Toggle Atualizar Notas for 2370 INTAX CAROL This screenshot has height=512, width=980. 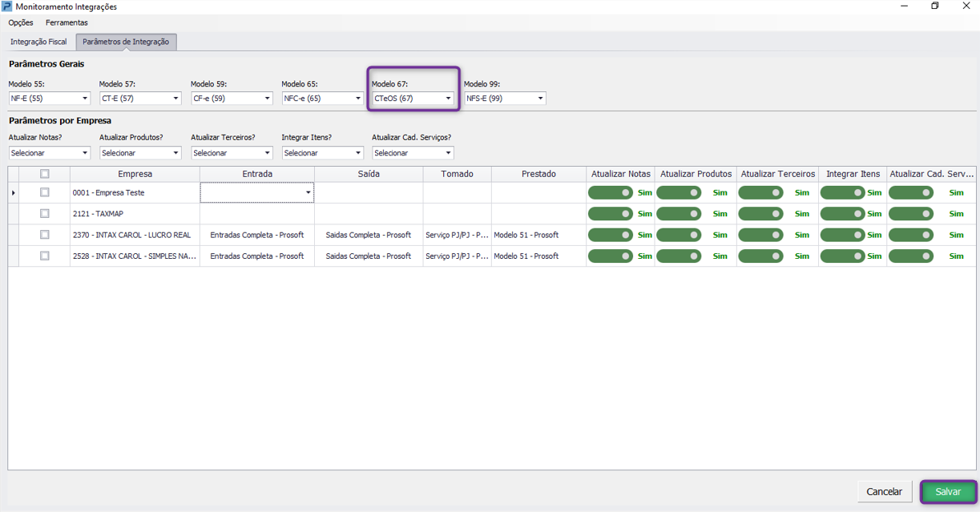611,235
